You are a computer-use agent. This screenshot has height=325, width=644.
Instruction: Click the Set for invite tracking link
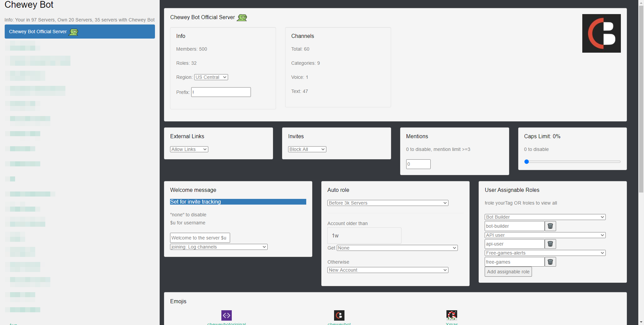click(196, 202)
